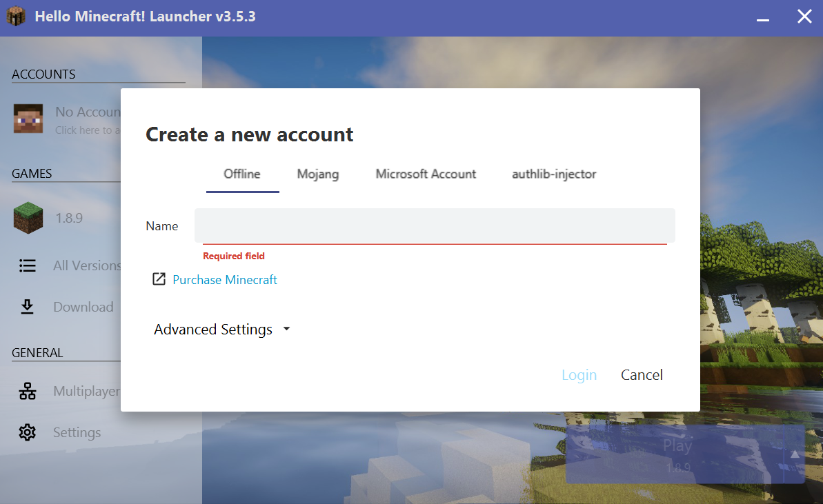Expand the Advanced Settings dropdown arrow
823x504 pixels.
point(286,329)
